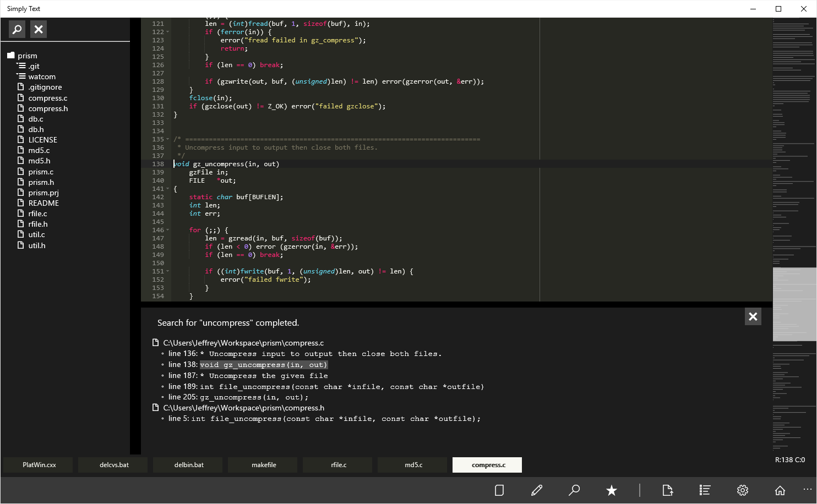Click the new document icon in the bottom toolbar
The width and height of the screenshot is (817, 504).
[499, 490]
